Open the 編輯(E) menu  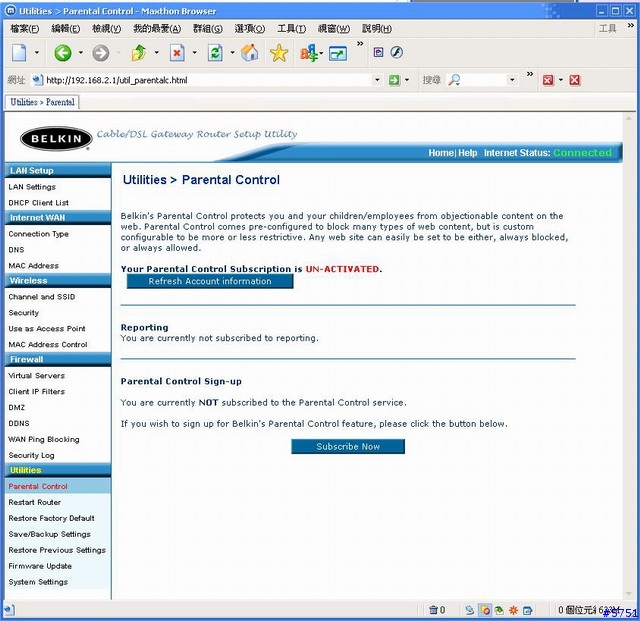(65, 29)
